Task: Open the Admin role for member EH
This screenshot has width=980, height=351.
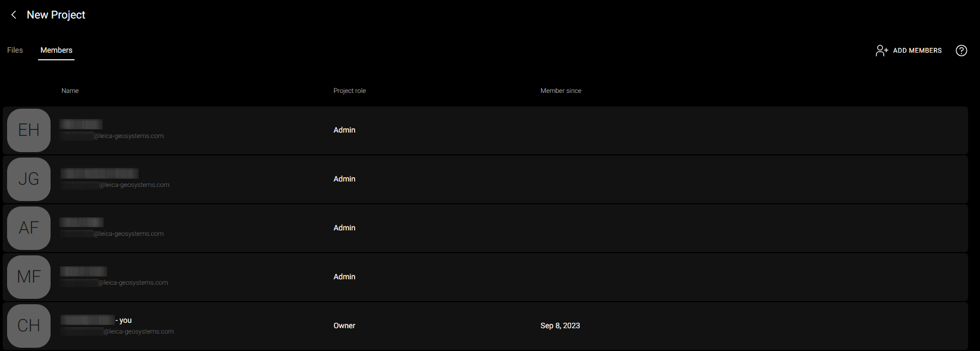Action: (x=344, y=130)
